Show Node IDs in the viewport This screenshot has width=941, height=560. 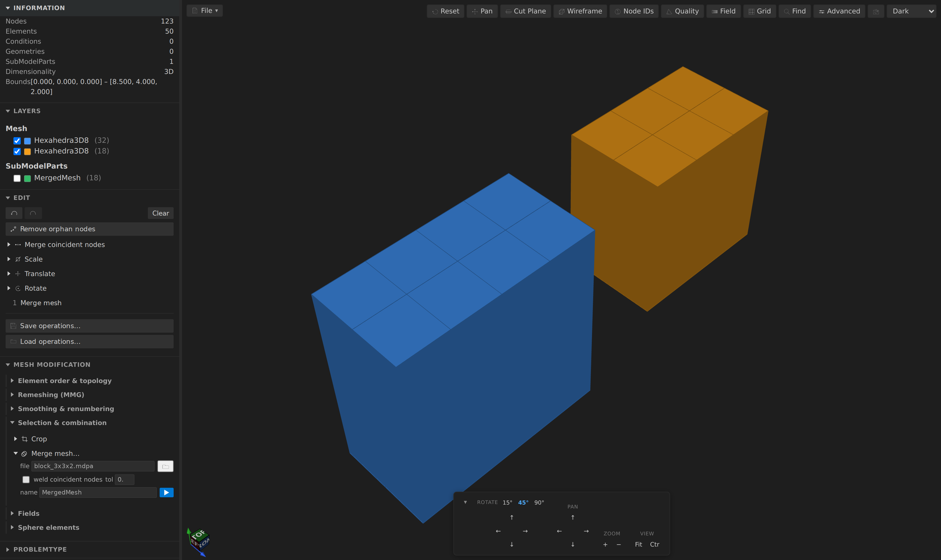[634, 11]
